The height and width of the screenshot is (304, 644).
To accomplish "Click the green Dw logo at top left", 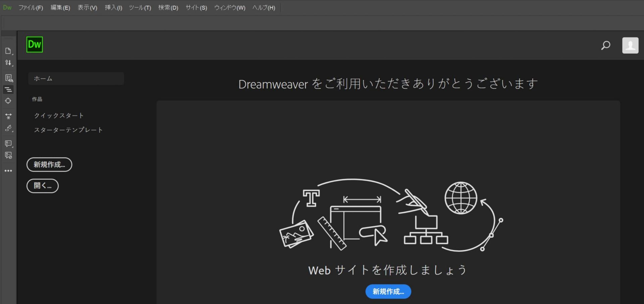I will 34,45.
